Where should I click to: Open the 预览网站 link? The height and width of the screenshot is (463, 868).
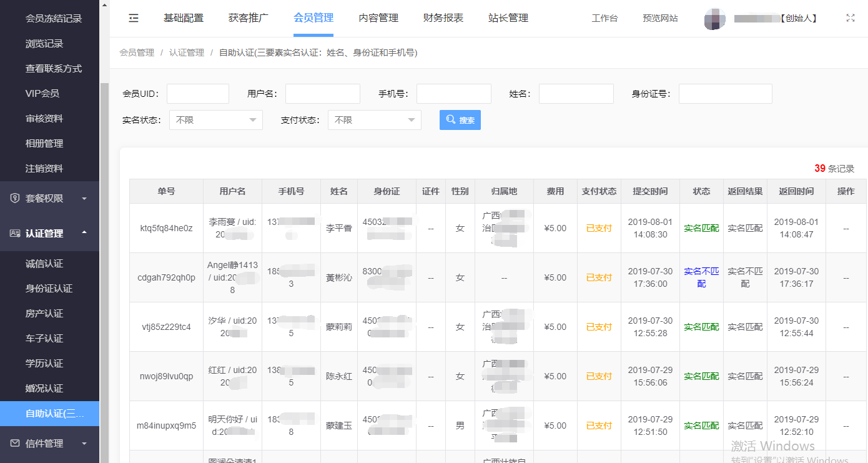660,18
